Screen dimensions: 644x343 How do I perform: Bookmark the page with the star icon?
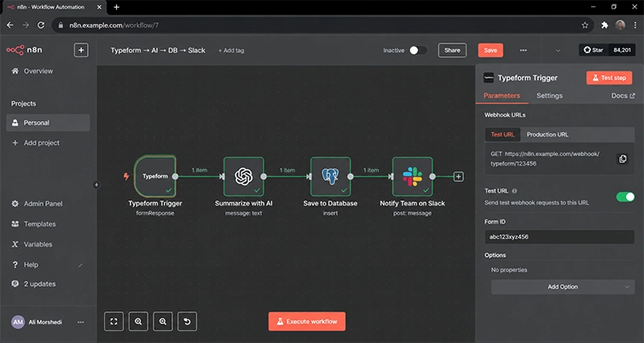[585, 26]
